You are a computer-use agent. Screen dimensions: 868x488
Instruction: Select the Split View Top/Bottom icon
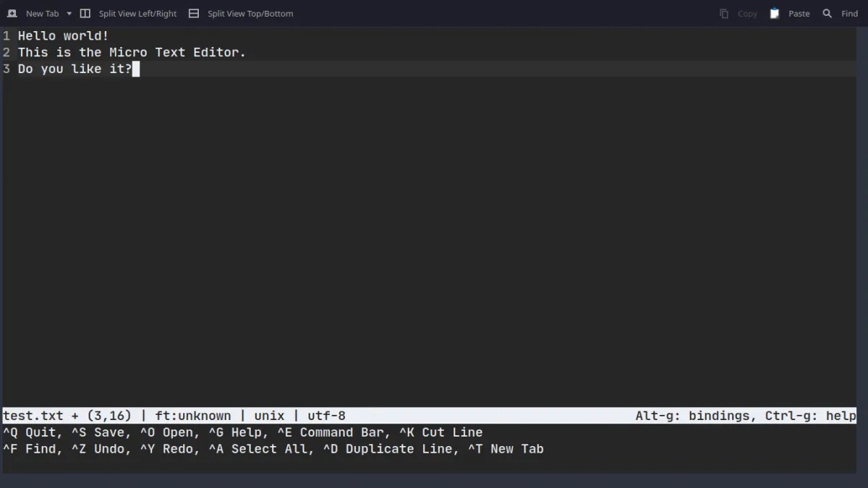(x=193, y=13)
